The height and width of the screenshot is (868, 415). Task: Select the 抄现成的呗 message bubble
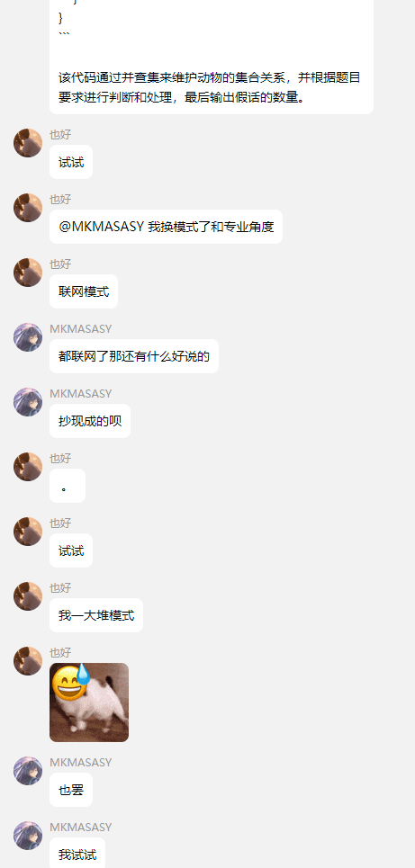coord(90,421)
